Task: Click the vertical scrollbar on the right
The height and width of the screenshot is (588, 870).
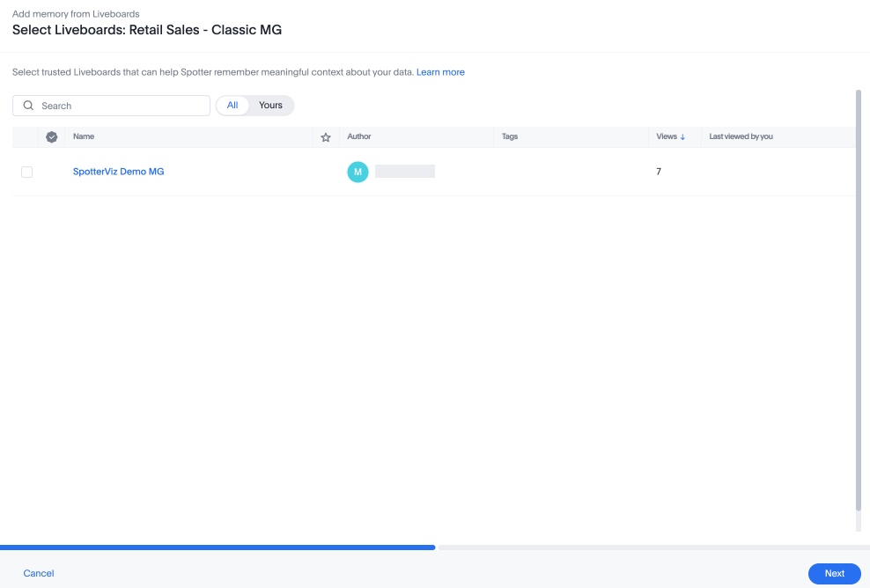Action: click(859, 299)
